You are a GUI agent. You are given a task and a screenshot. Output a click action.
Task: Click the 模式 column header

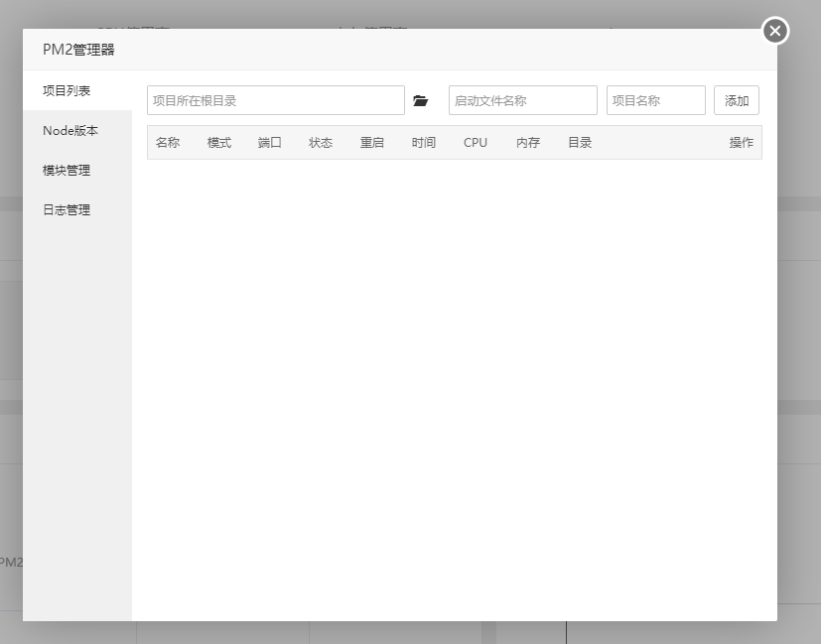coord(218,142)
